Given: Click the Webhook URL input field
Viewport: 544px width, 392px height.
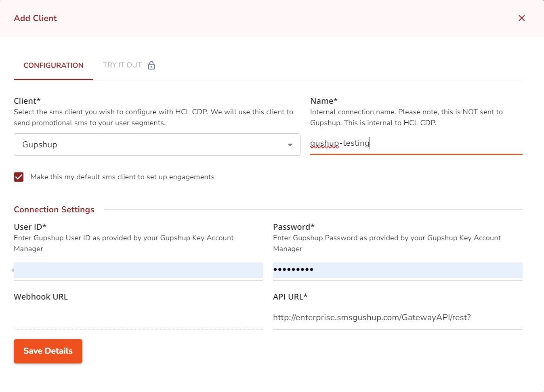Looking at the screenshot, I should coord(139,318).
